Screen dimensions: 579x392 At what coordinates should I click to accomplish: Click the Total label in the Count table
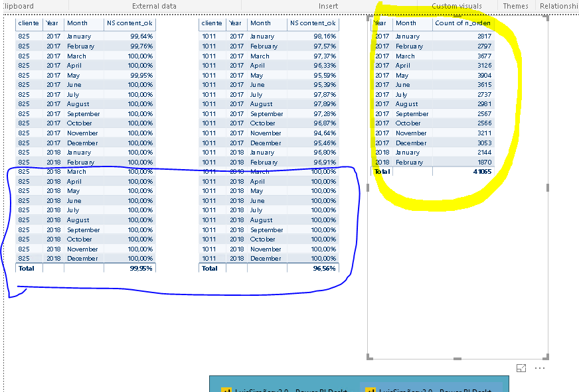[x=382, y=172]
